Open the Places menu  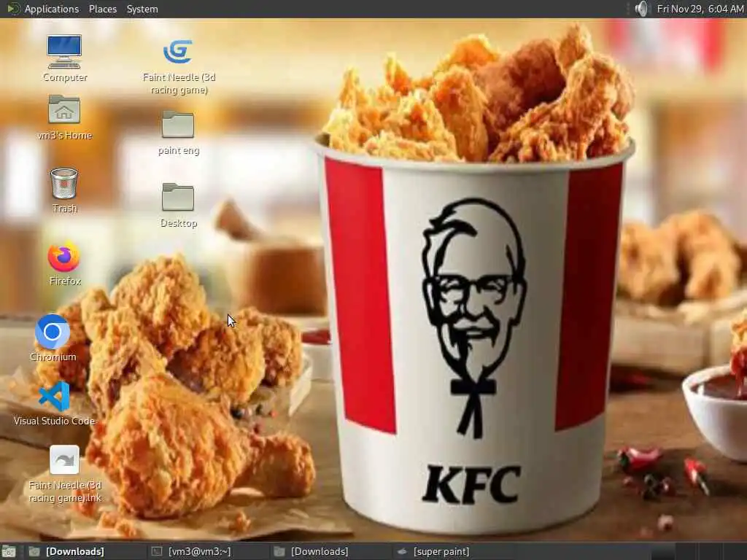102,9
